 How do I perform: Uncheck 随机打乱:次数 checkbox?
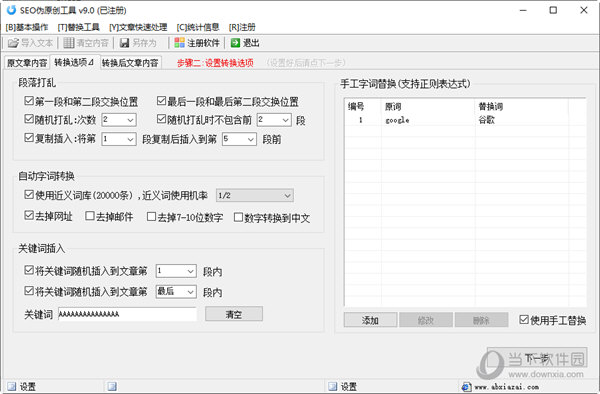29,119
